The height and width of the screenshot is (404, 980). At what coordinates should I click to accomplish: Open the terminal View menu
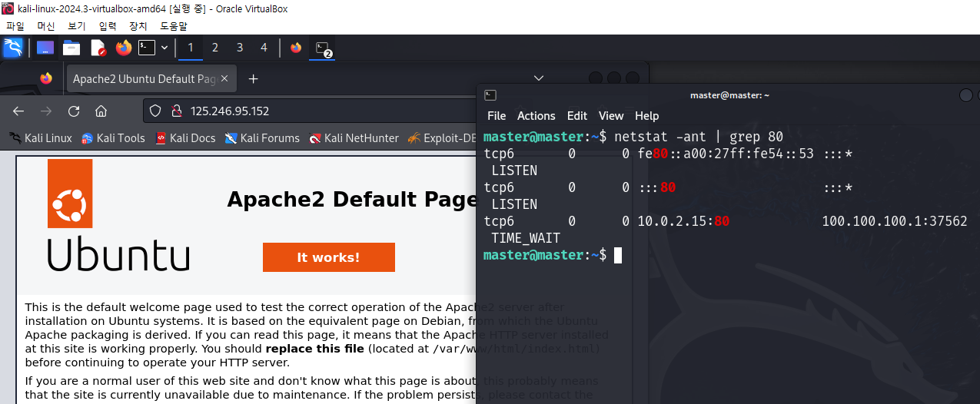(611, 116)
